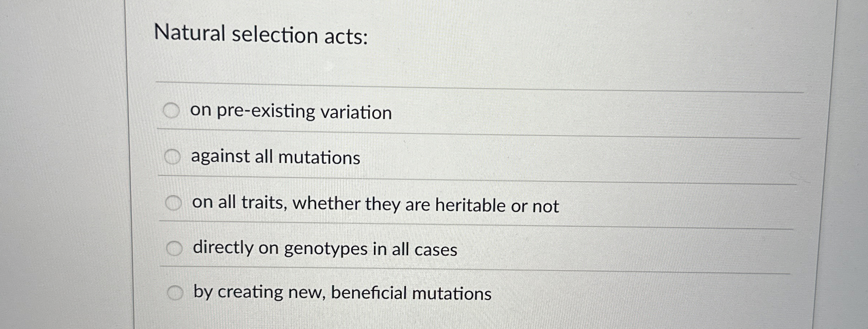Click the 'Natural selection acts:' question heading
868x329 pixels.
click(261, 35)
